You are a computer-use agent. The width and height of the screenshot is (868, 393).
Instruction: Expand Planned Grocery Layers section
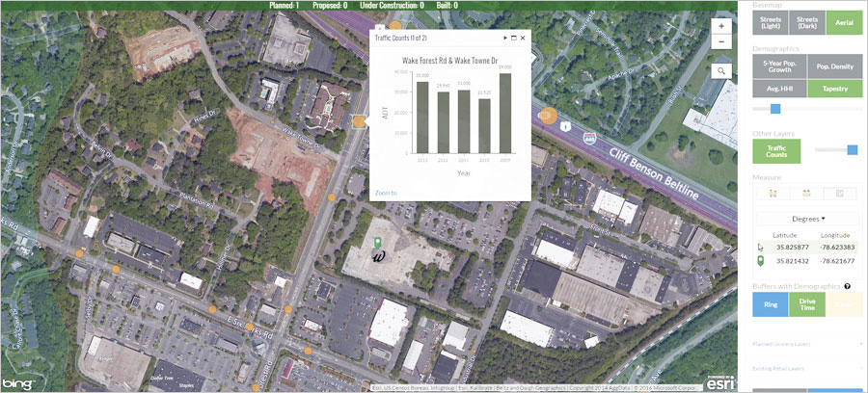tap(807, 344)
